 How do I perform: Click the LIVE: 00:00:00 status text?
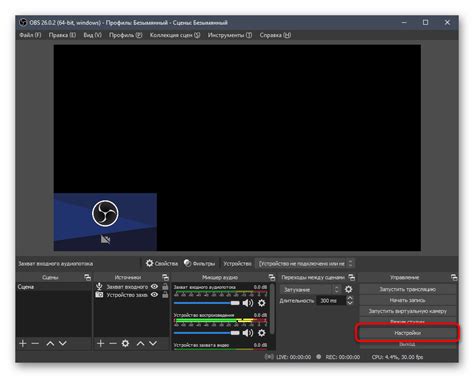[x=294, y=357]
